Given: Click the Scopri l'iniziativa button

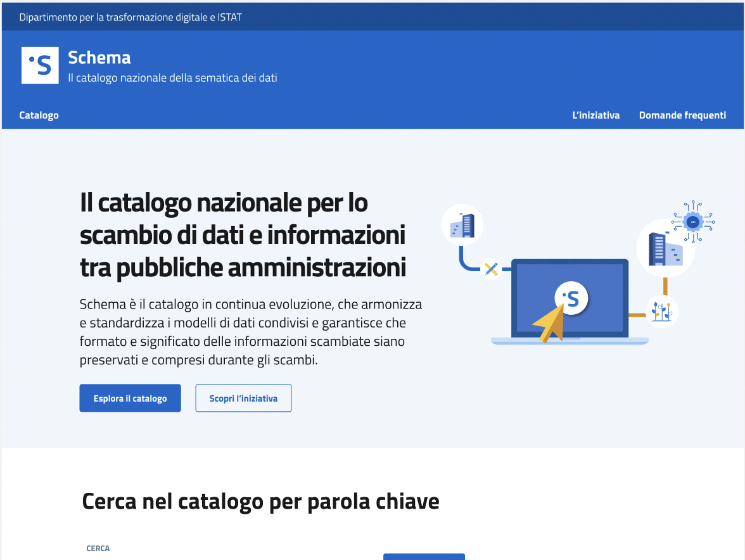Looking at the screenshot, I should click(x=243, y=398).
